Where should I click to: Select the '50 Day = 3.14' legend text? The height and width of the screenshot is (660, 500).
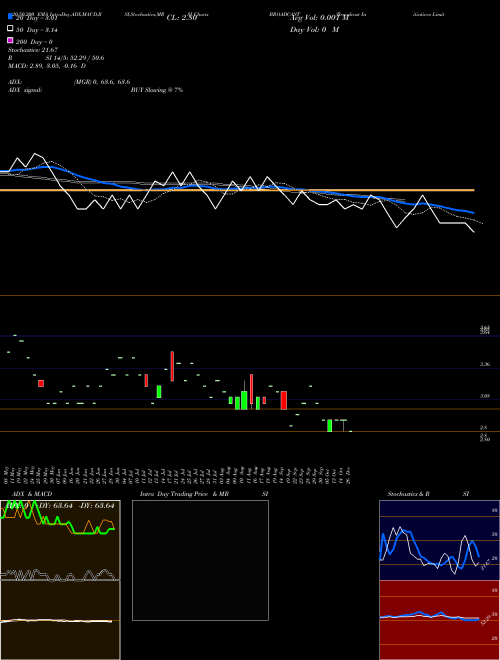point(37,30)
